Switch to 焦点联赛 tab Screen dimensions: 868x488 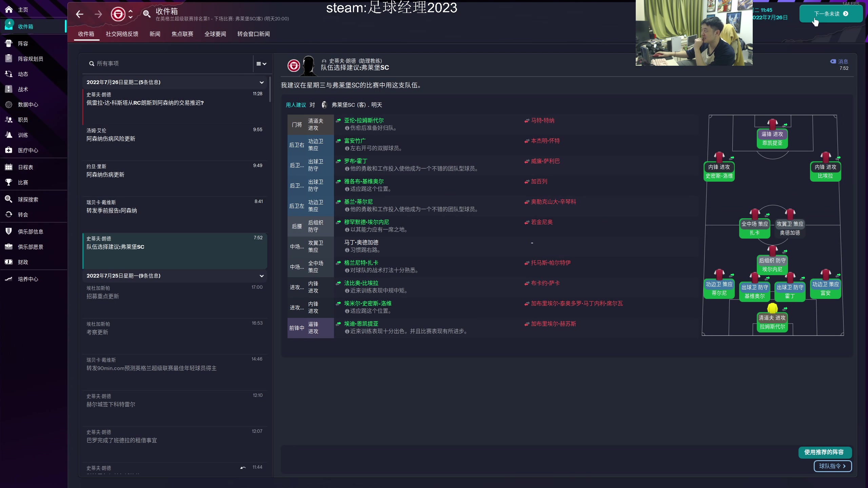pyautogui.click(x=182, y=34)
